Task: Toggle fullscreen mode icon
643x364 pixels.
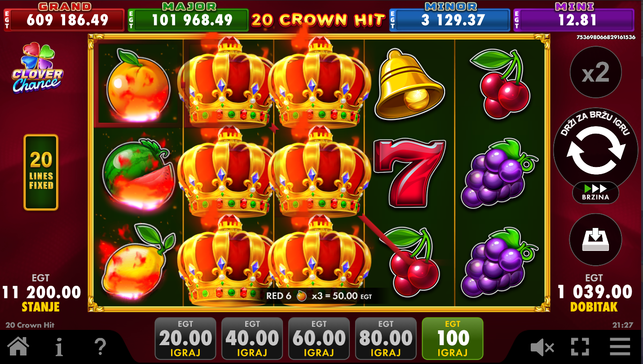Action: click(580, 347)
